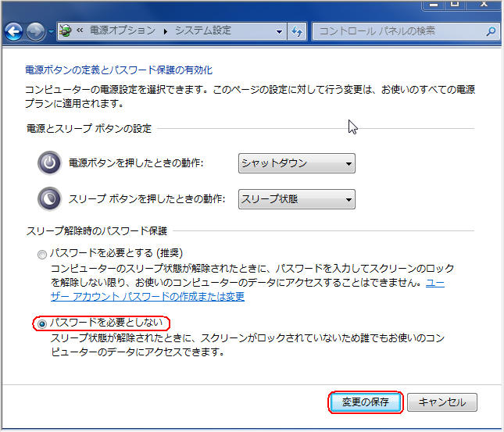The height and width of the screenshot is (432, 504).
Task: Click the heading 電源ボタンの定義とパスワード保護の有効化
Action: coord(119,70)
